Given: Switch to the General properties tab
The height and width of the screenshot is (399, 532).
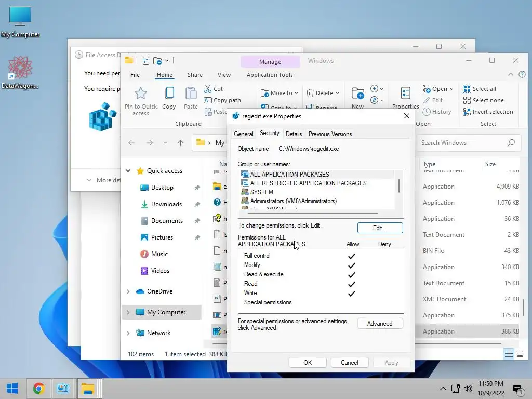Looking at the screenshot, I should (243, 134).
